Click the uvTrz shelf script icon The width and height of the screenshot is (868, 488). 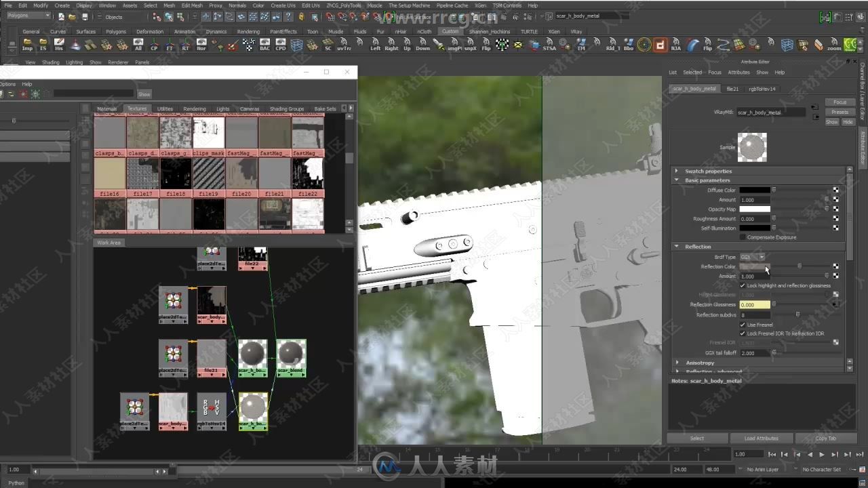[x=344, y=45]
